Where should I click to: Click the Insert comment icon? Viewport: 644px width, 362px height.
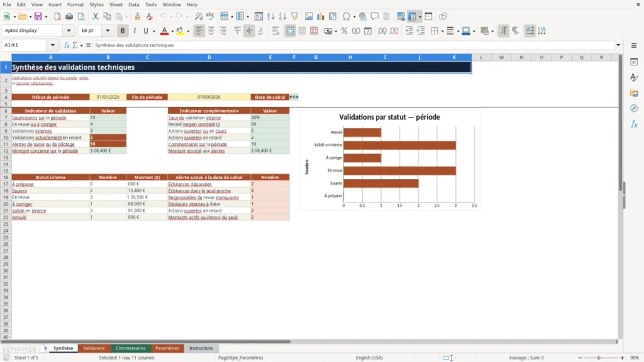pos(375,16)
